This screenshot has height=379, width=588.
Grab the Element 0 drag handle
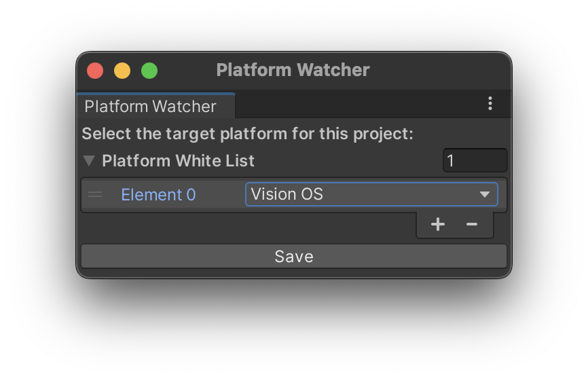(x=96, y=195)
